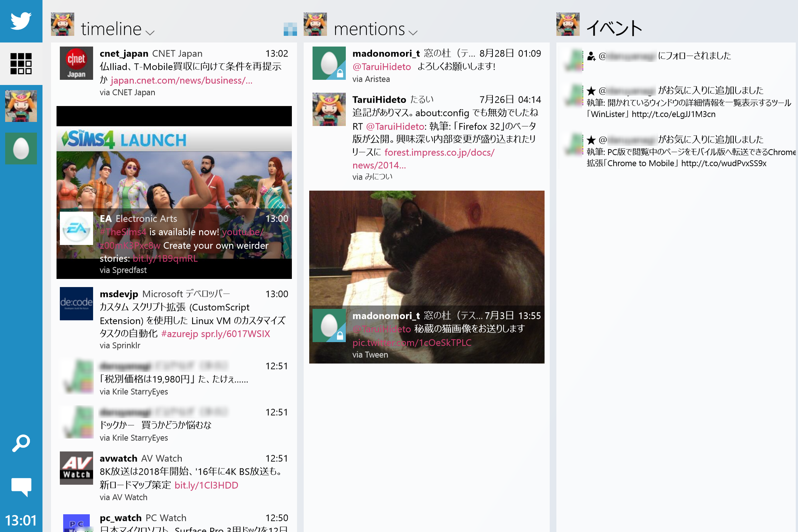Click the EA Electronic Arts avatar
This screenshot has width=798, height=532.
(76, 228)
